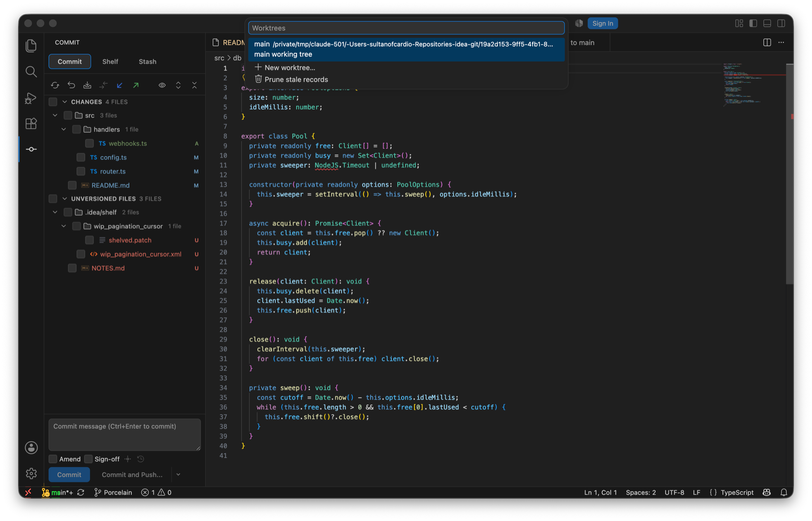Select the main working tree entry

click(407, 49)
